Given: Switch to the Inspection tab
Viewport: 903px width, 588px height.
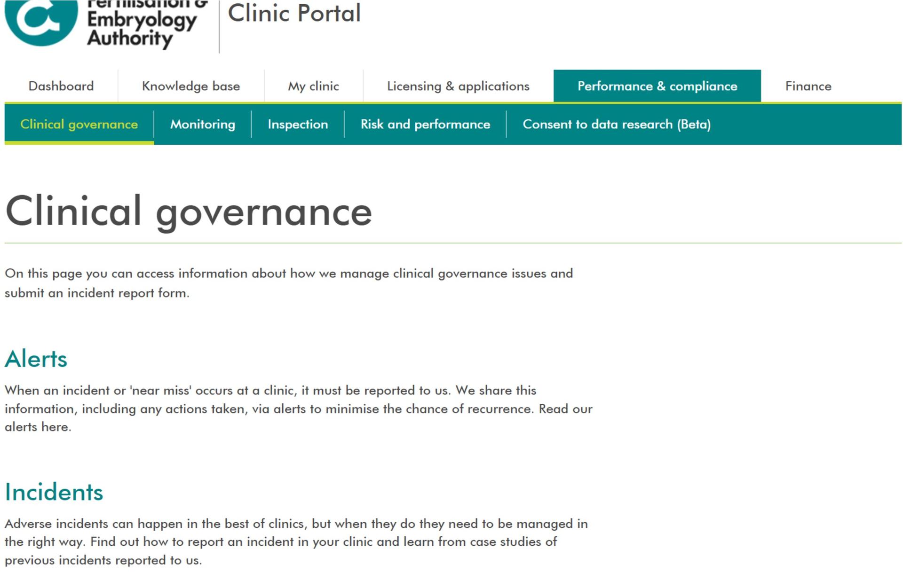Looking at the screenshot, I should [x=298, y=125].
